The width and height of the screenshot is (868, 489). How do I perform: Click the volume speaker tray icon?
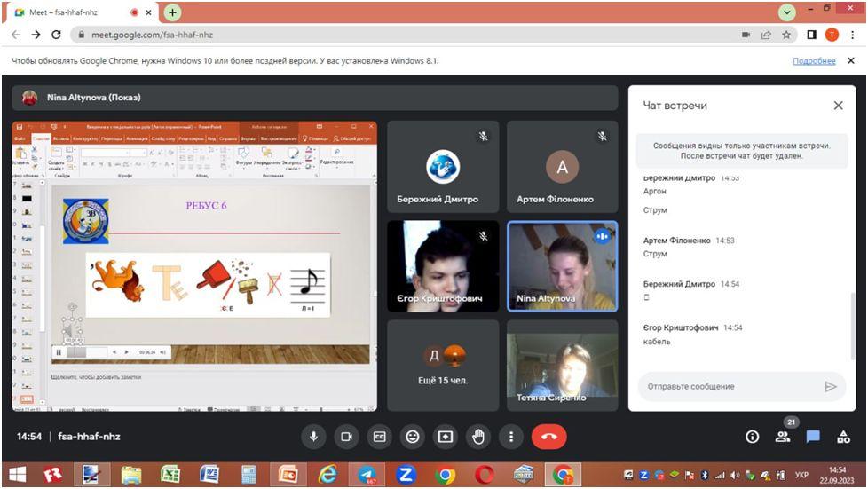[x=735, y=475]
